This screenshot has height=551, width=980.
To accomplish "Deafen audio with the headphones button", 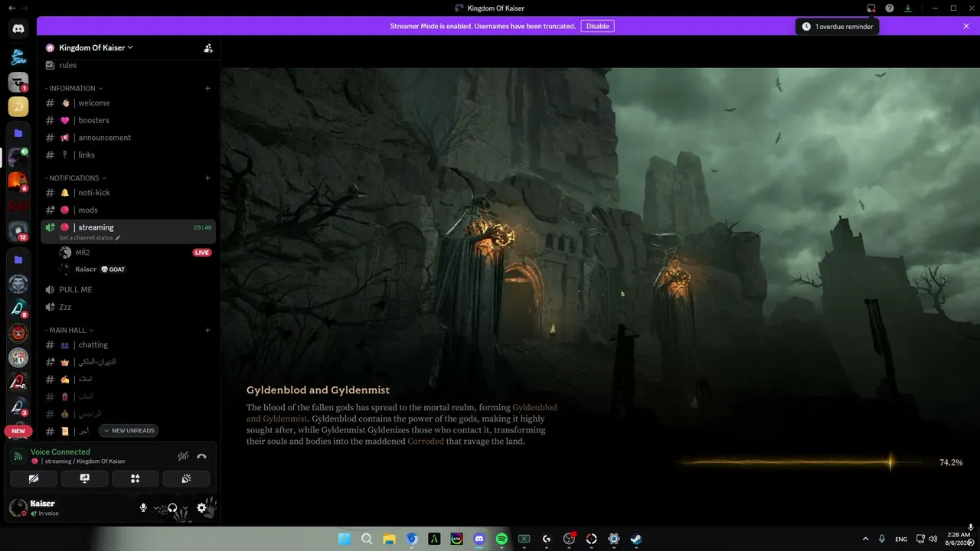I will [x=172, y=507].
